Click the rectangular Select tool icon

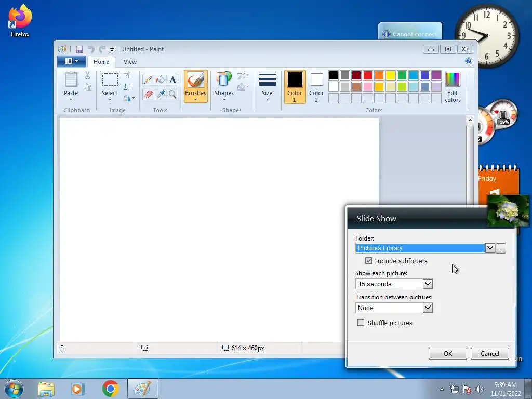[x=110, y=79]
